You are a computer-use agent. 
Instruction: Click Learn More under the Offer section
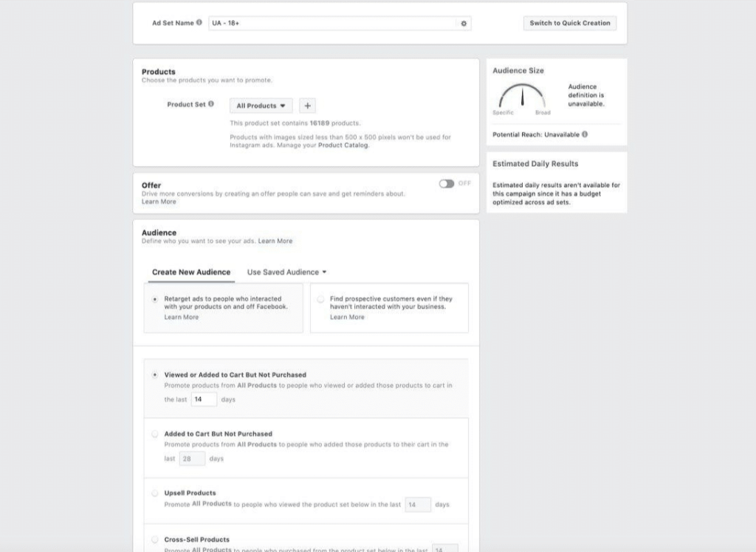click(158, 201)
